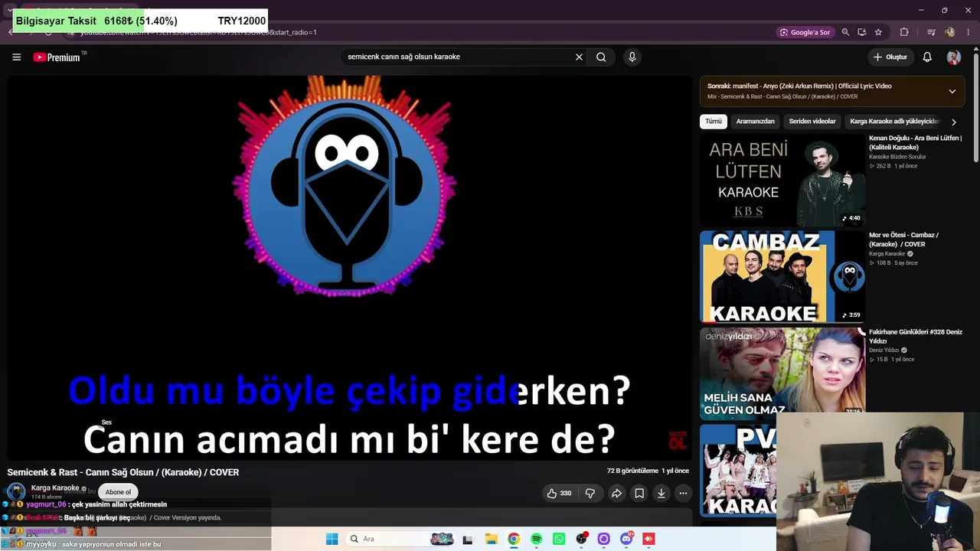Open the Chrome extensions puzzle icon
The image size is (980, 551).
point(904,32)
